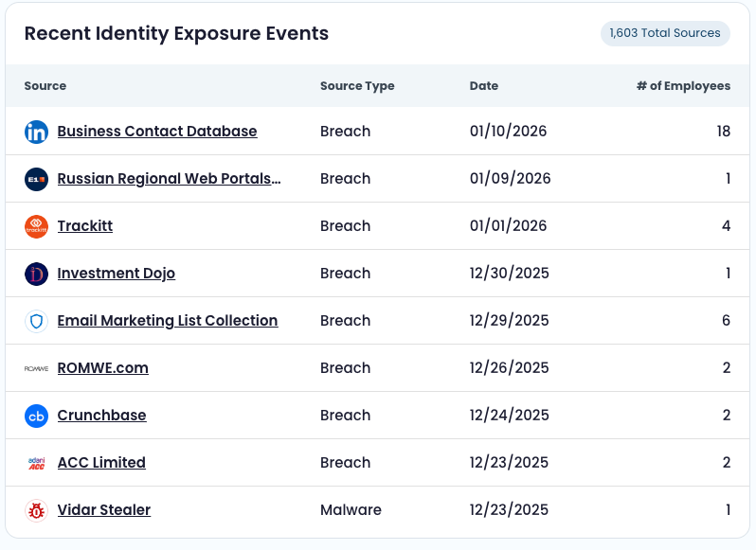Click the employee count 6
The height and width of the screenshot is (550, 756).
coord(726,320)
